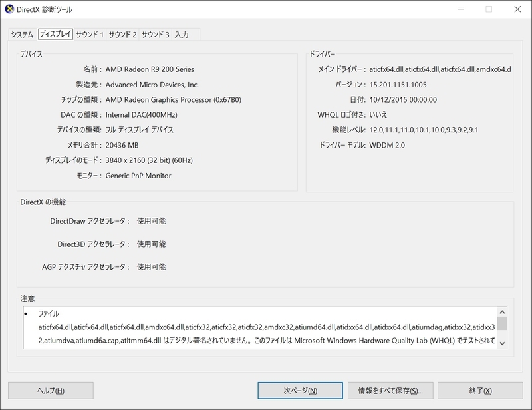
Task: Open the サウンド 1 tab
Action: point(90,35)
